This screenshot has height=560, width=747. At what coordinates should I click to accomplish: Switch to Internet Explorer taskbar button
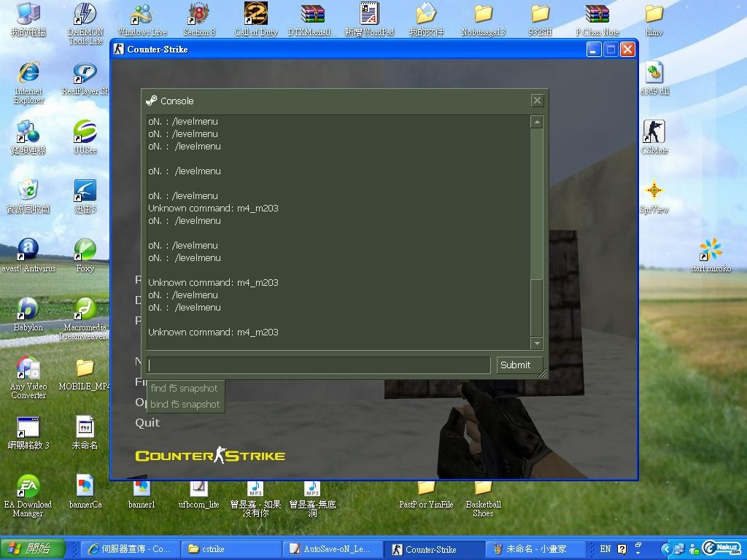click(x=130, y=549)
